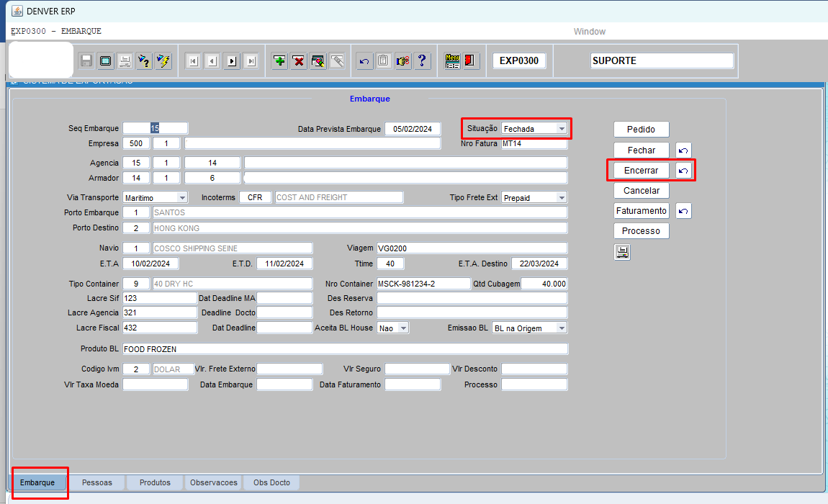Click the Lacre Sif field 123
Image resolution: width=828 pixels, height=504 pixels.
160,299
